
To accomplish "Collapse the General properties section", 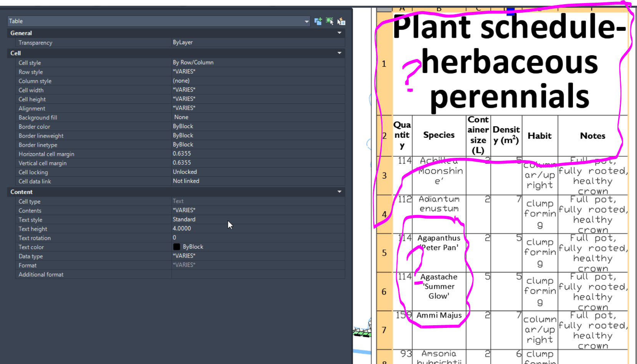I will 339,33.
